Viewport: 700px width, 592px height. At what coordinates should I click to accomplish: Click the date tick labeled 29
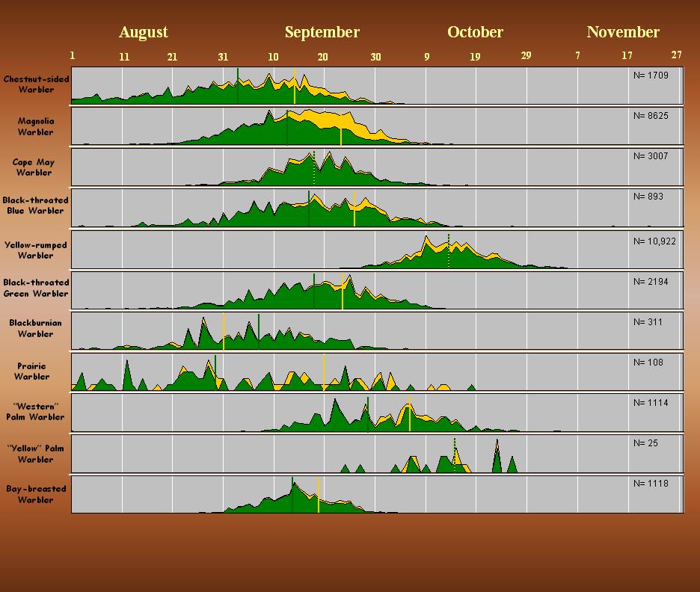[x=526, y=56]
